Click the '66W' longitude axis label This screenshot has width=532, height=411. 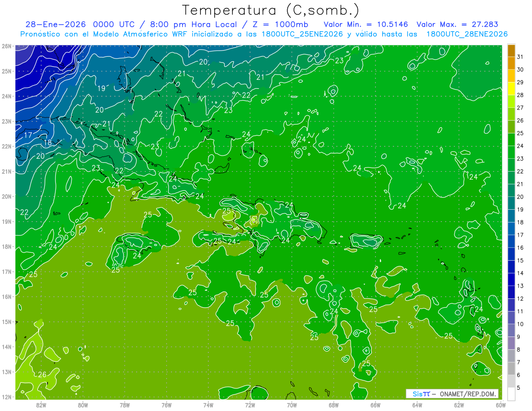376,405
